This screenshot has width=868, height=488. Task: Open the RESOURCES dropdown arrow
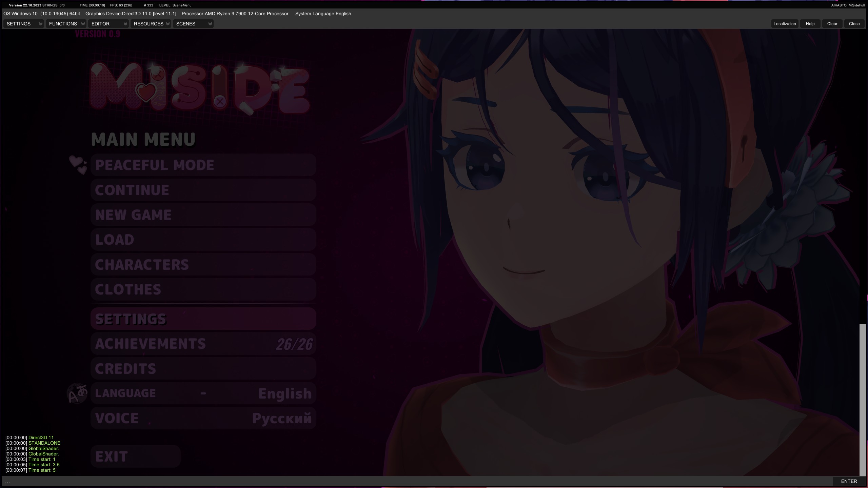click(167, 24)
